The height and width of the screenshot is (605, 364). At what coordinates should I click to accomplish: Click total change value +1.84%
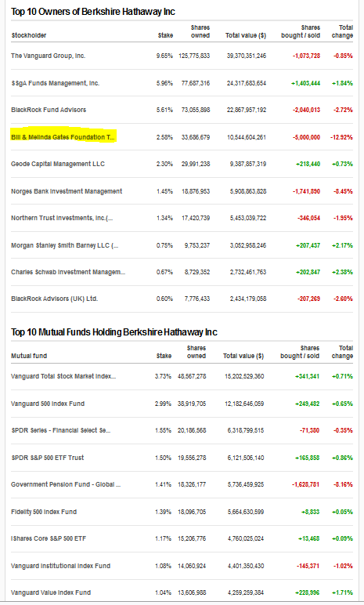[342, 83]
